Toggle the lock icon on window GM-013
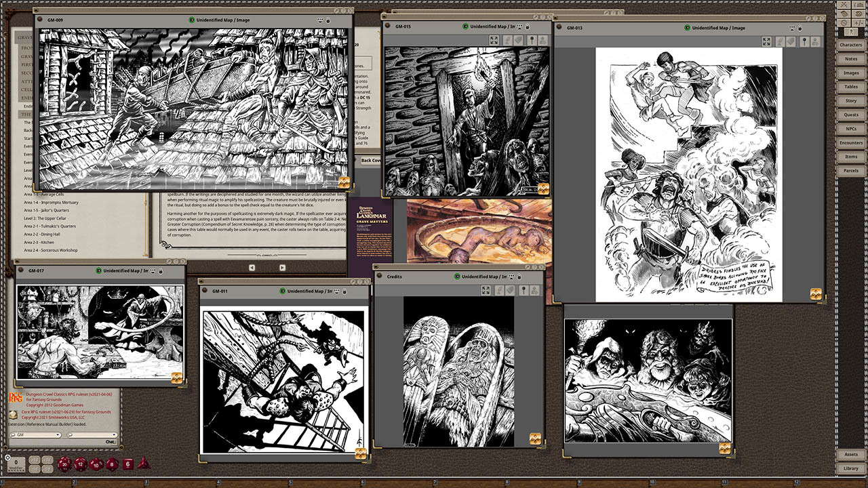The height and width of the screenshot is (488, 868). pyautogui.click(x=801, y=28)
